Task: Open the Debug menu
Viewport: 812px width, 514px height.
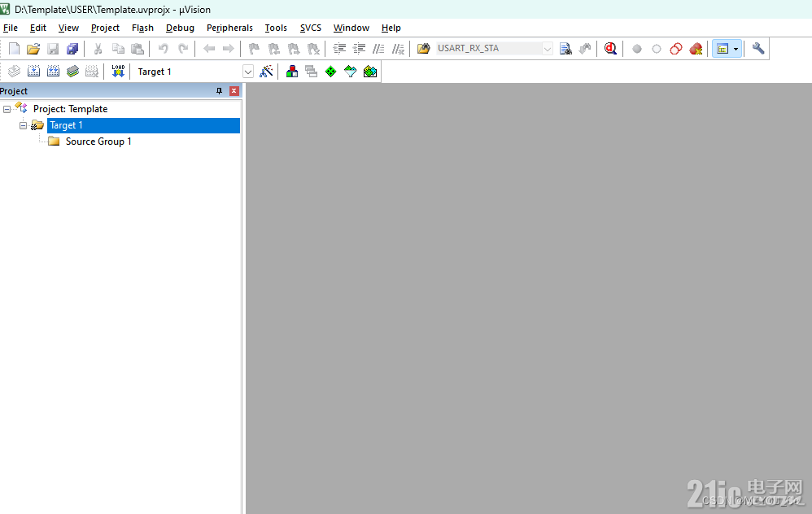Action: pos(180,28)
